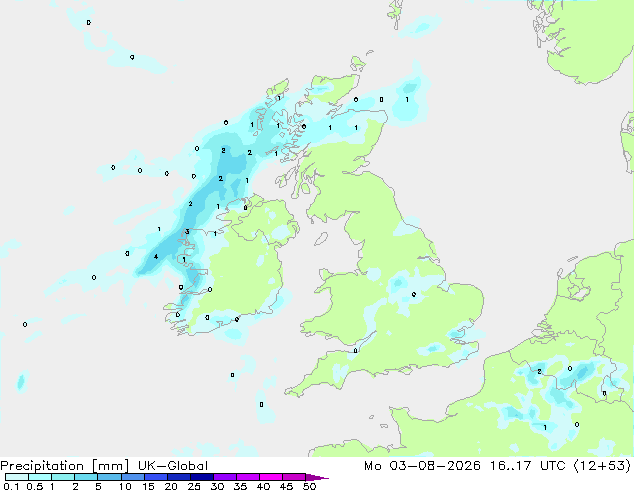Click the '16..17 UTC' time text
Viewport: 634px width, 490px height.
pos(527,466)
